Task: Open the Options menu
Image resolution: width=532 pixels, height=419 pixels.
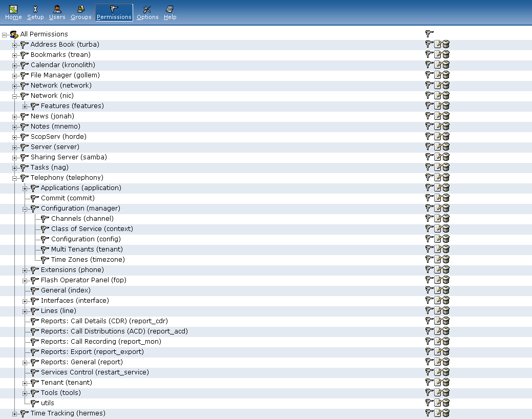Action: coord(147,13)
